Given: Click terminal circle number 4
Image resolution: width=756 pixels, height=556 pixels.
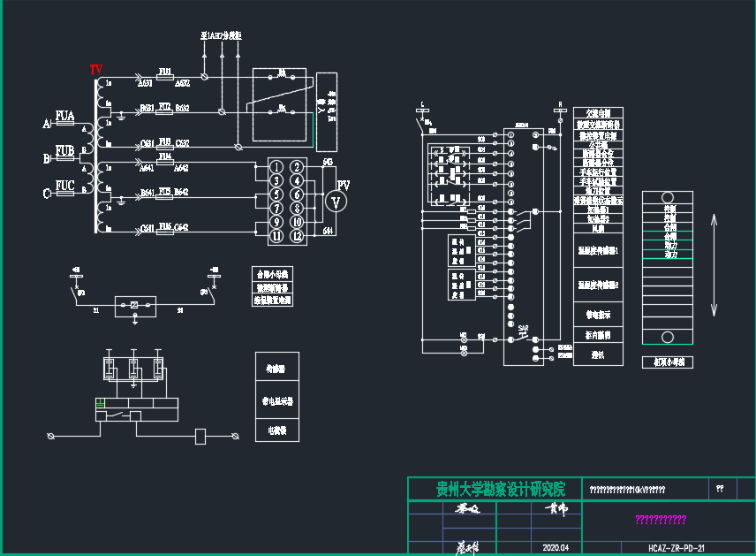Looking at the screenshot, I should (297, 180).
